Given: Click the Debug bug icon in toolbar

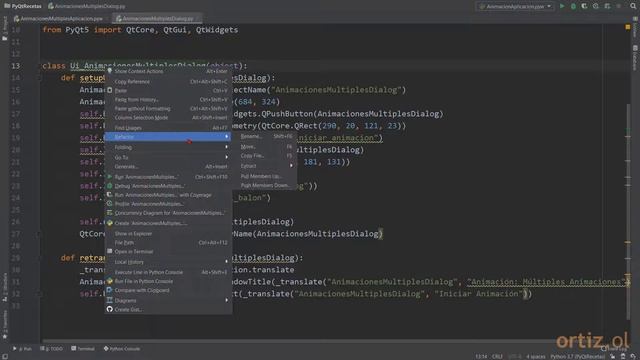Looking at the screenshot, I should coord(573,6).
